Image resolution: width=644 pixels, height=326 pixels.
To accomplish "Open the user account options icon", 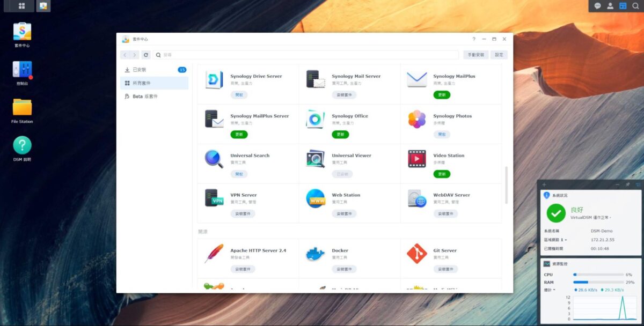I will click(610, 6).
